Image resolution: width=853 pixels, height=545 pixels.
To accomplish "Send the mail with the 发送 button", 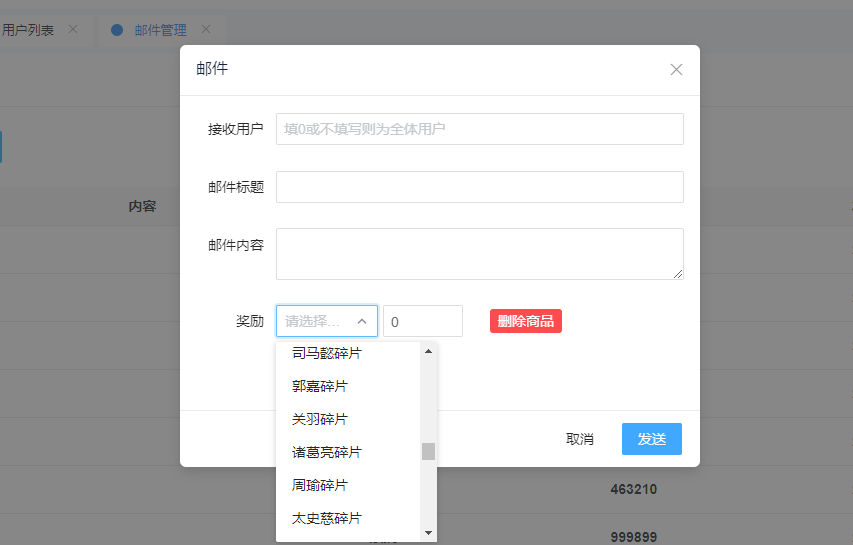I will pos(651,439).
